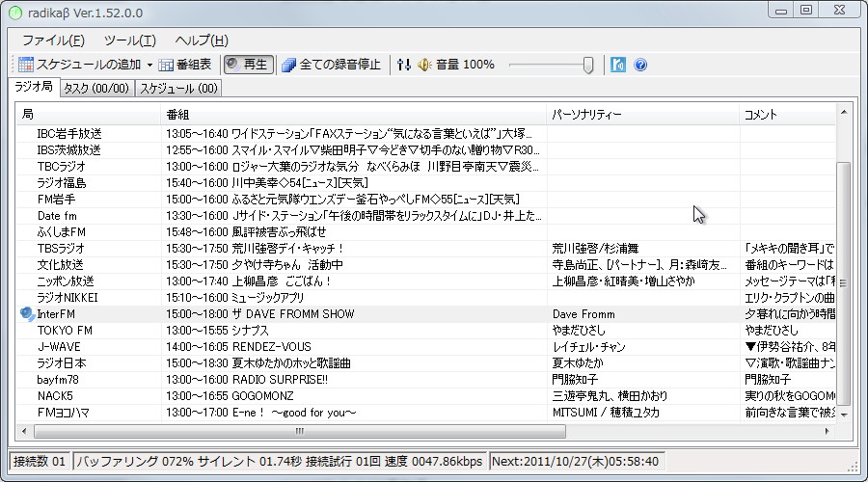
Task: Toggle the 再生 play button
Action: (x=248, y=65)
